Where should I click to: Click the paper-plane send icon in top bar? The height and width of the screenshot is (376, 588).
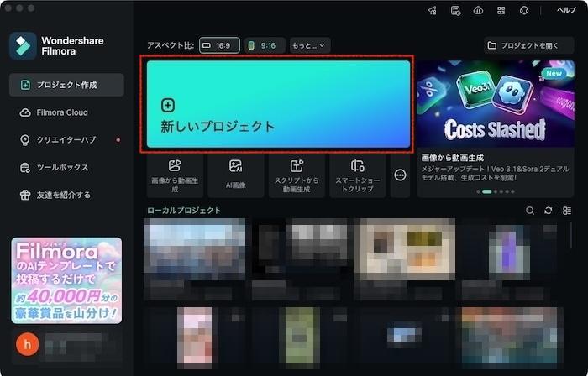(433, 10)
